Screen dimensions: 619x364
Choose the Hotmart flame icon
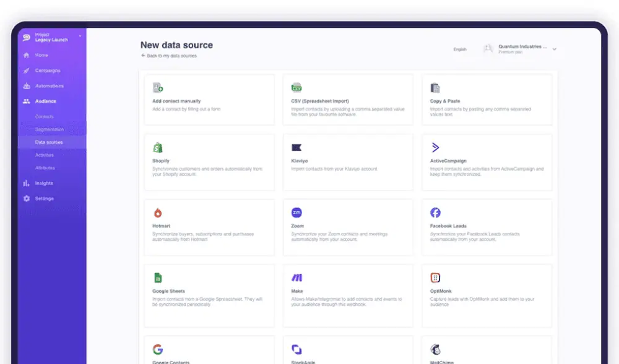[157, 213]
